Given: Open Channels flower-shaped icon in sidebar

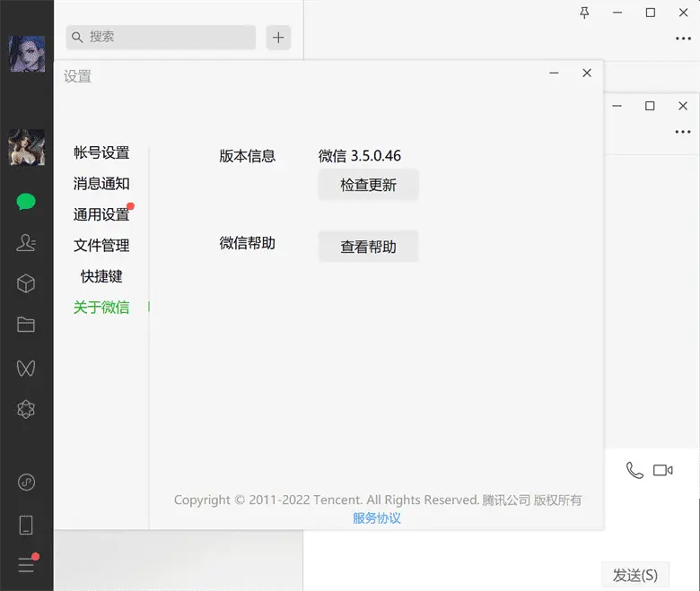Looking at the screenshot, I should pyautogui.click(x=26, y=409).
